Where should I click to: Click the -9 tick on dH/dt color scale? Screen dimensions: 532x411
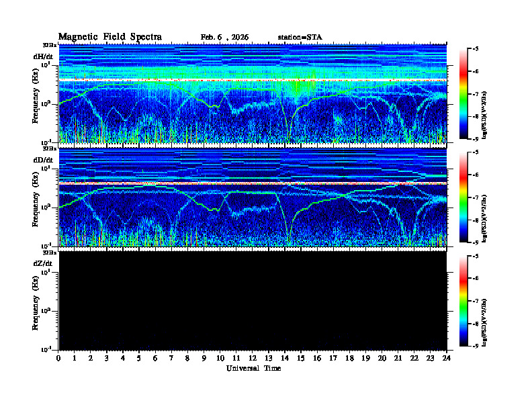(x=476, y=139)
